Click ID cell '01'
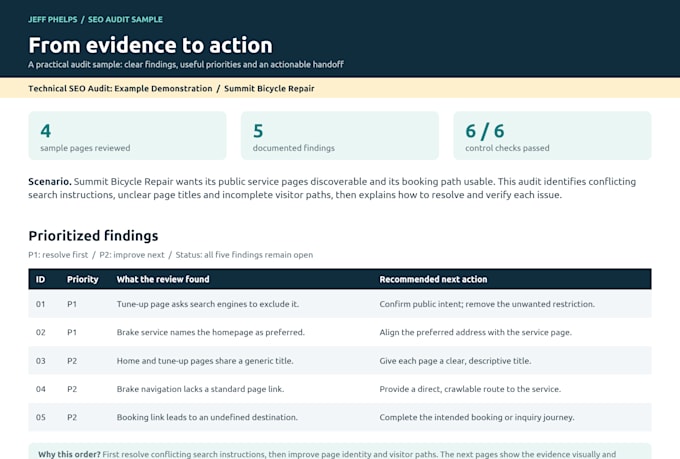The height and width of the screenshot is (459, 680). [40, 304]
